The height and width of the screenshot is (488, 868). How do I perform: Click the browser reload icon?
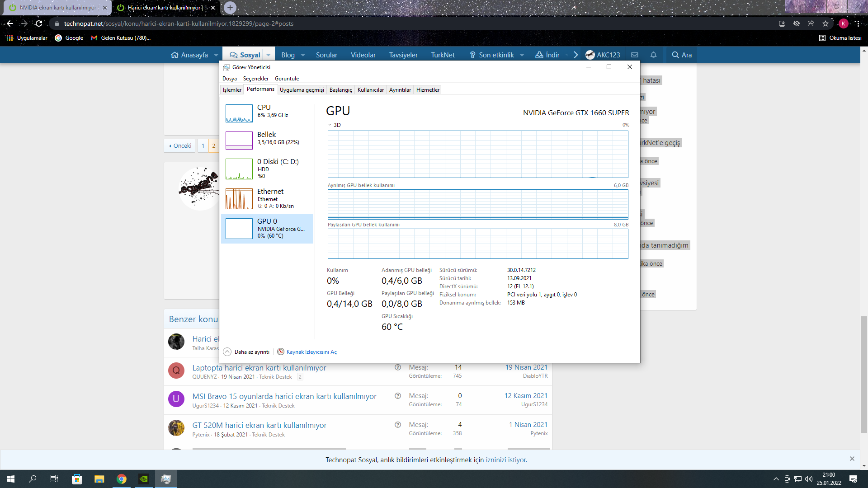click(x=39, y=23)
